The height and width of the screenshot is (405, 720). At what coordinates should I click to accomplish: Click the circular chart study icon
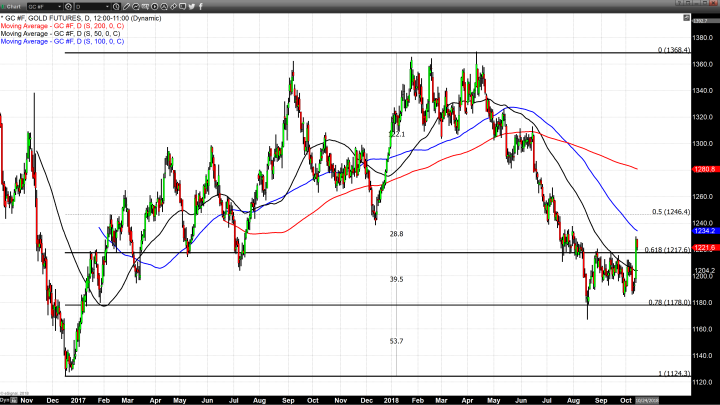136,6
